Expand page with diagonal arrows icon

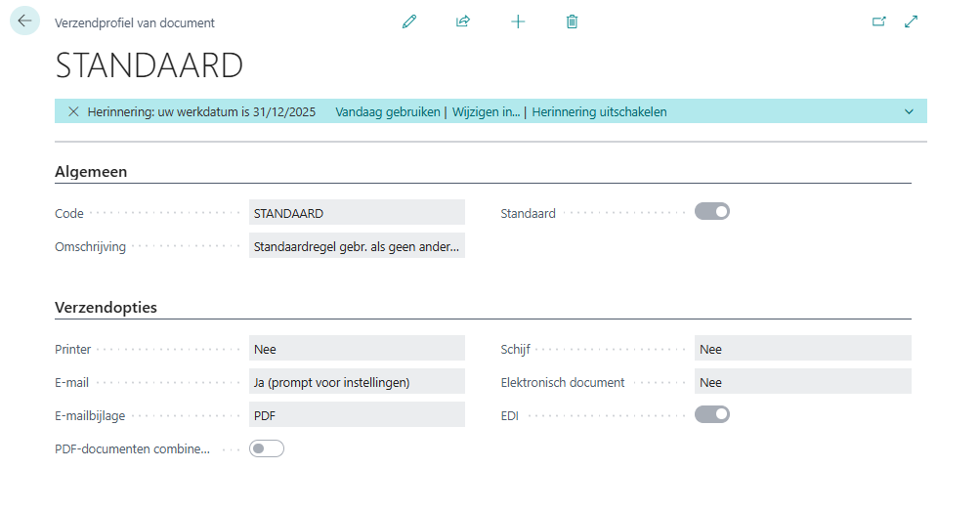(x=912, y=21)
